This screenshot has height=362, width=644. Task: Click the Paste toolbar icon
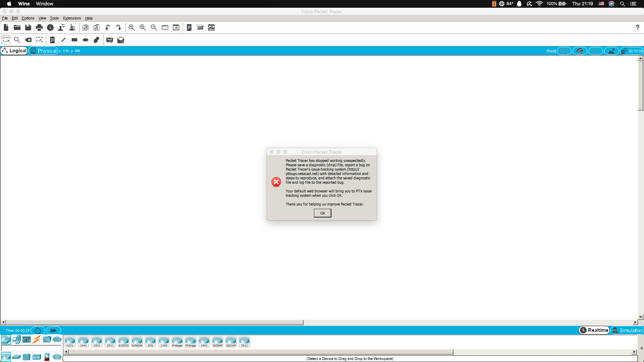(97, 27)
